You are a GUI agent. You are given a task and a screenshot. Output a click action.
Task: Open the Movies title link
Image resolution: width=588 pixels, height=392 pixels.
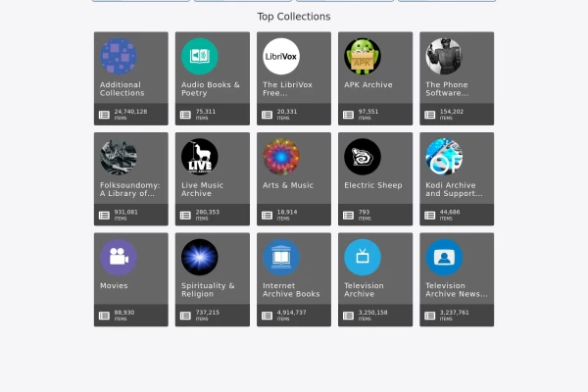114,286
